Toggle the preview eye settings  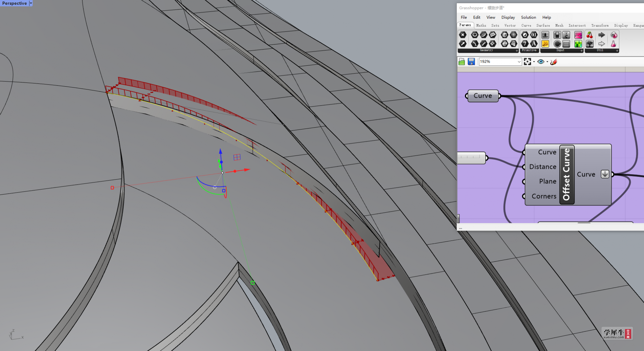[541, 62]
